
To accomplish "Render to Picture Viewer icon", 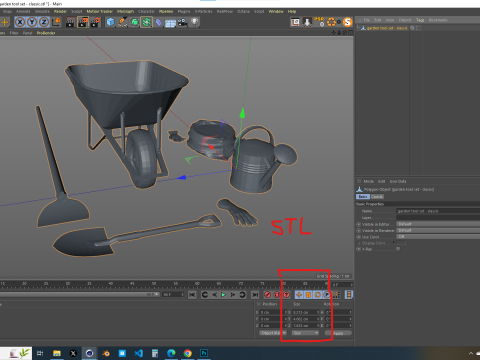I will tap(83, 22).
